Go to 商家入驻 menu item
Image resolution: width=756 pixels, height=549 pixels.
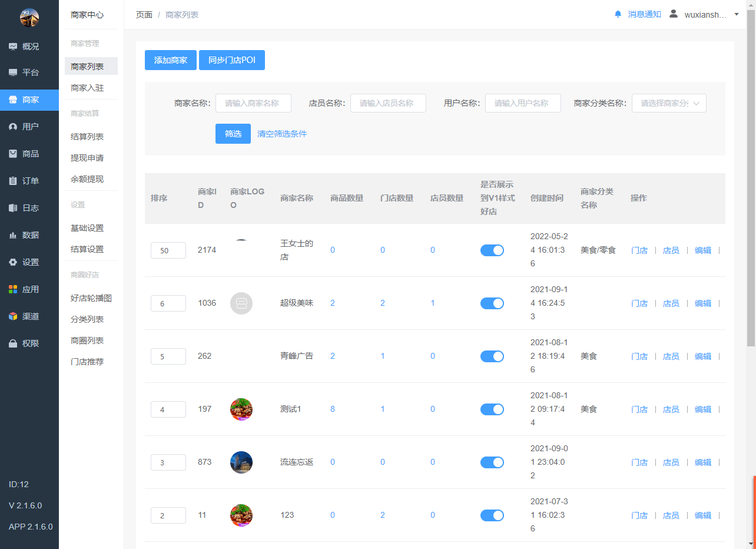(x=87, y=88)
